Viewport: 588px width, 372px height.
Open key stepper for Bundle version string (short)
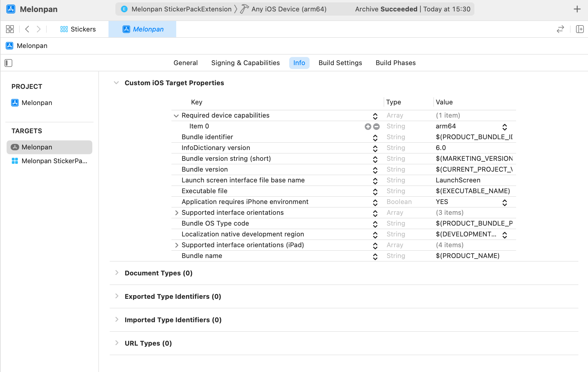(375, 159)
